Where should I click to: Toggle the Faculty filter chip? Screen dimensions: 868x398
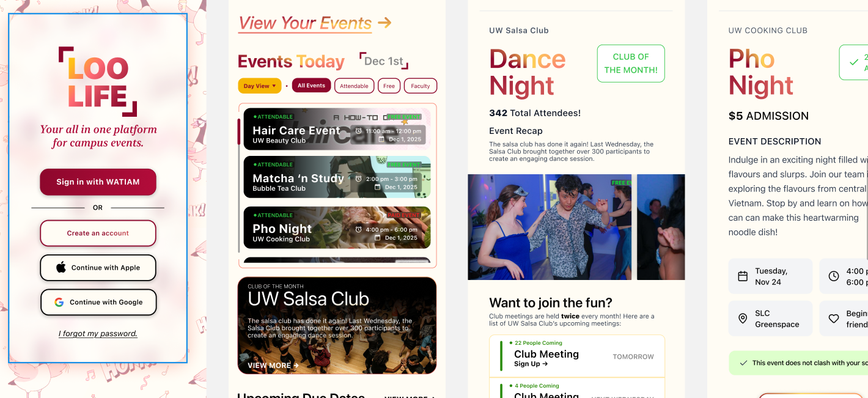421,86
